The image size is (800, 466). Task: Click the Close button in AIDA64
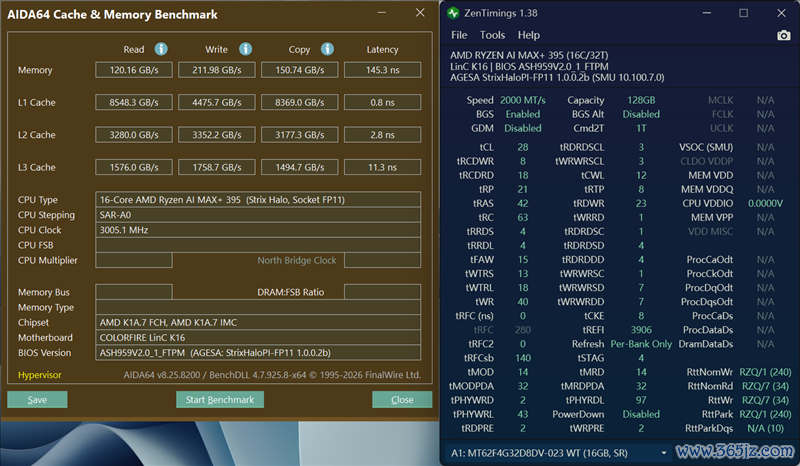[402, 400]
